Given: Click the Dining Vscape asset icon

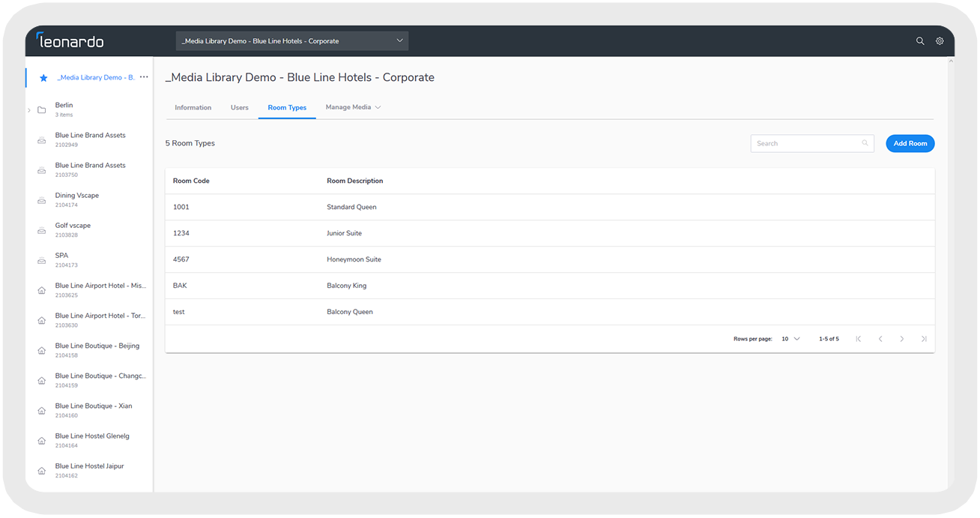Looking at the screenshot, I should [42, 200].
